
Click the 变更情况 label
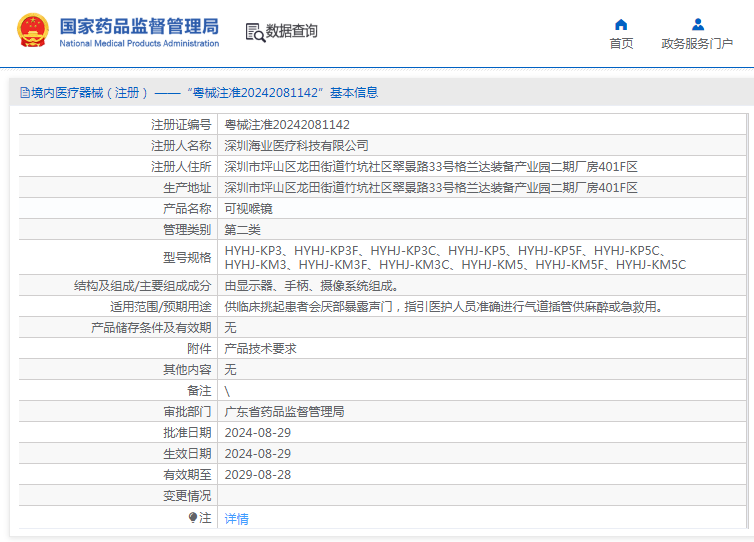[x=187, y=495]
